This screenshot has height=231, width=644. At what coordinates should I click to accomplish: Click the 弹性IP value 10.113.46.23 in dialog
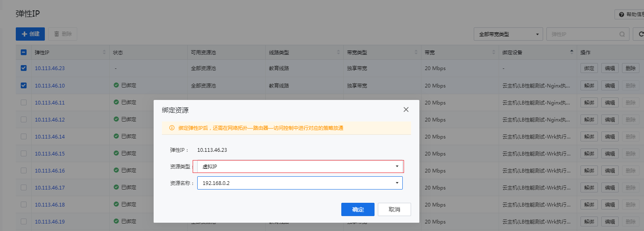point(212,150)
